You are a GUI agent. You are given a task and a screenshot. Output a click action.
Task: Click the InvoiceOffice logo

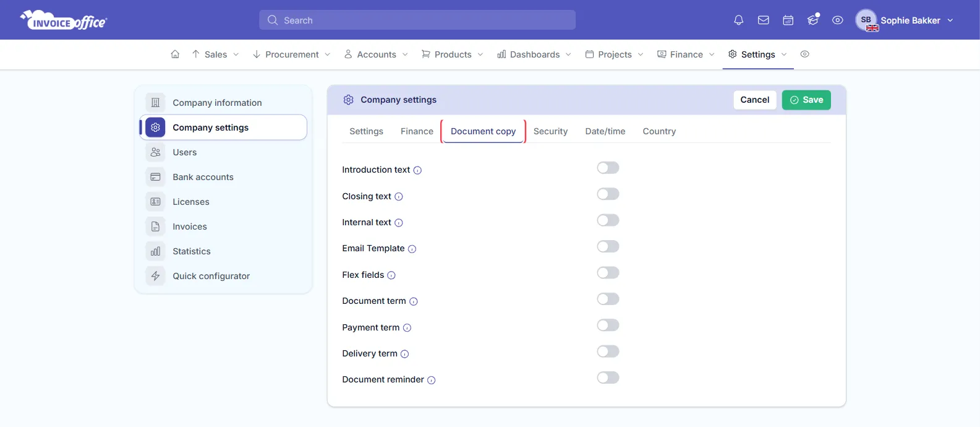pos(64,20)
